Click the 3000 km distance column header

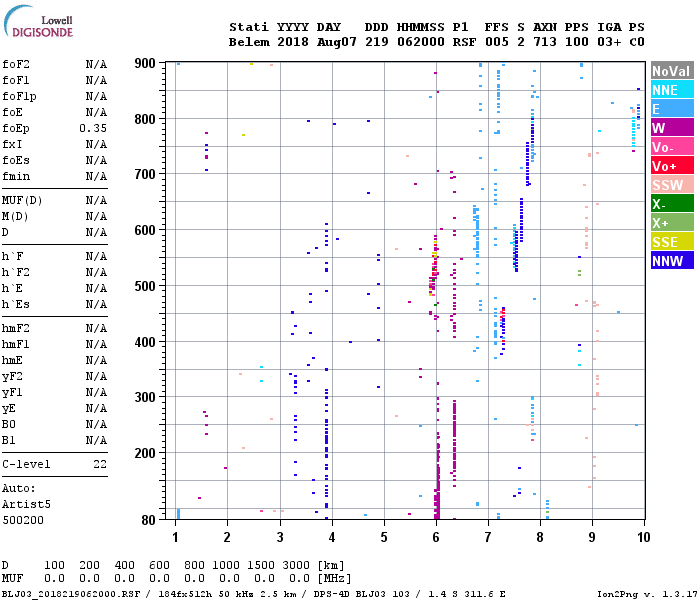(x=296, y=566)
